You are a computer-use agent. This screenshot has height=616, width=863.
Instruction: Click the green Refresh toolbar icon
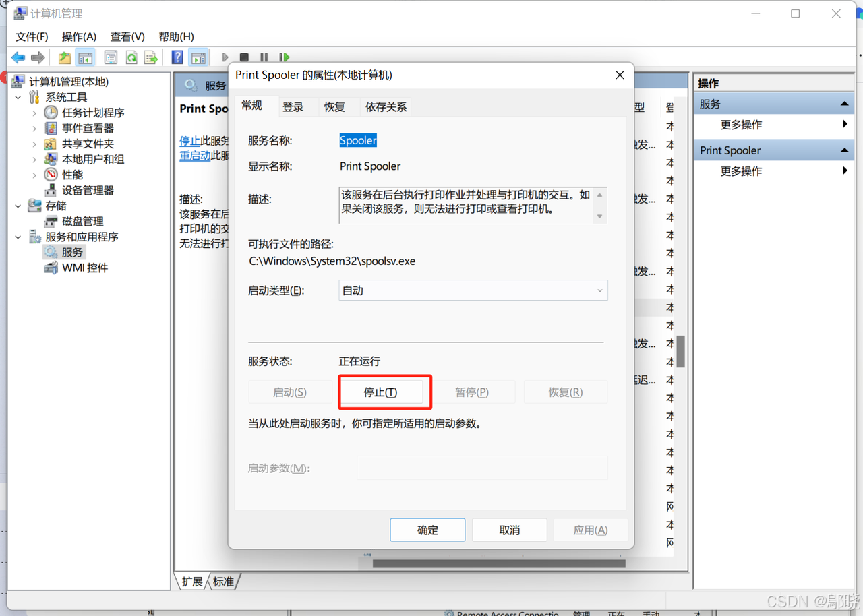tap(131, 58)
